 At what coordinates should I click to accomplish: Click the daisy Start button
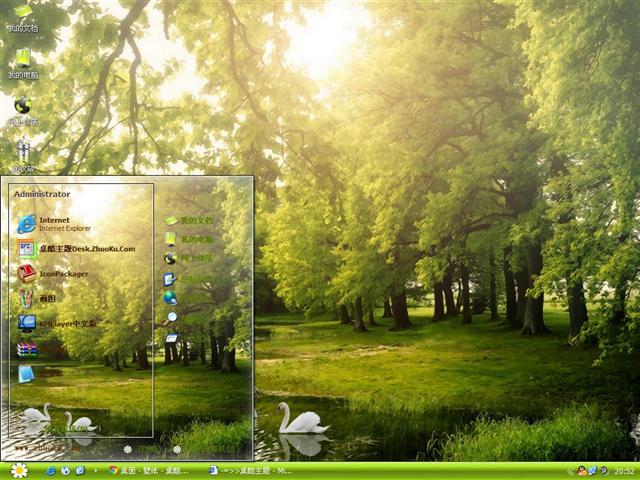click(19, 471)
